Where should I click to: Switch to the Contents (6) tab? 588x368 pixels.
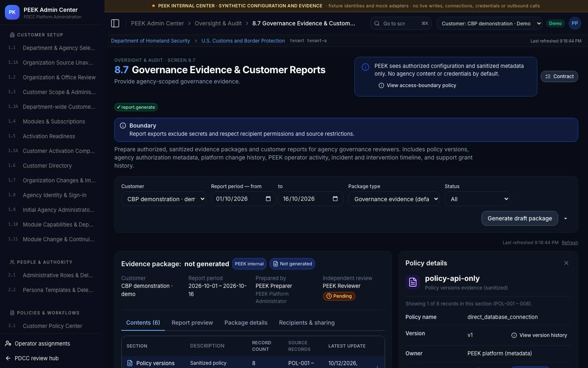click(143, 323)
